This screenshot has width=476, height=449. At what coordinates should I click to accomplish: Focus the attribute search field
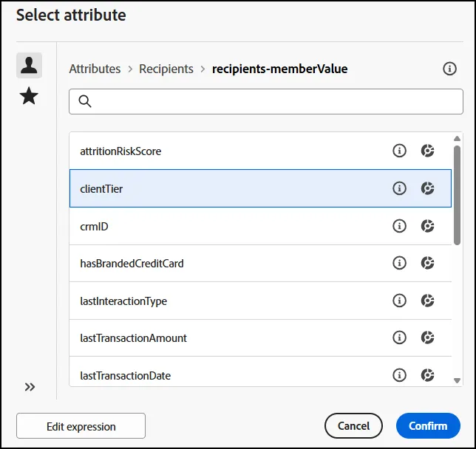(266, 102)
